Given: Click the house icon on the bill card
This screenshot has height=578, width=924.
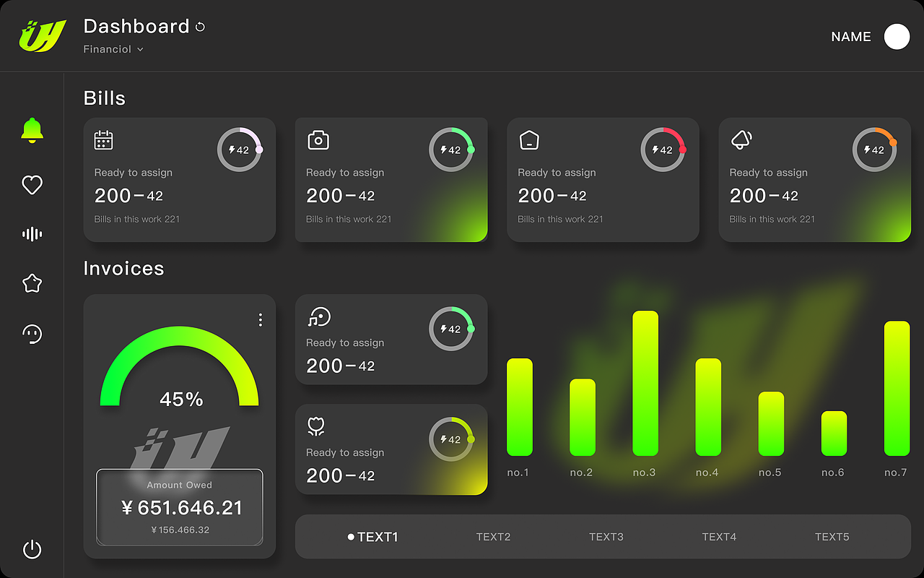Looking at the screenshot, I should tap(529, 140).
